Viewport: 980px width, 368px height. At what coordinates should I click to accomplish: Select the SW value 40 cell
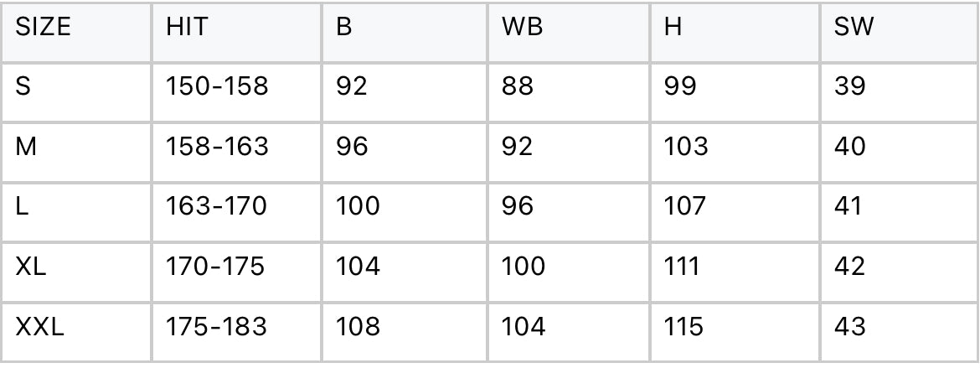849,147
